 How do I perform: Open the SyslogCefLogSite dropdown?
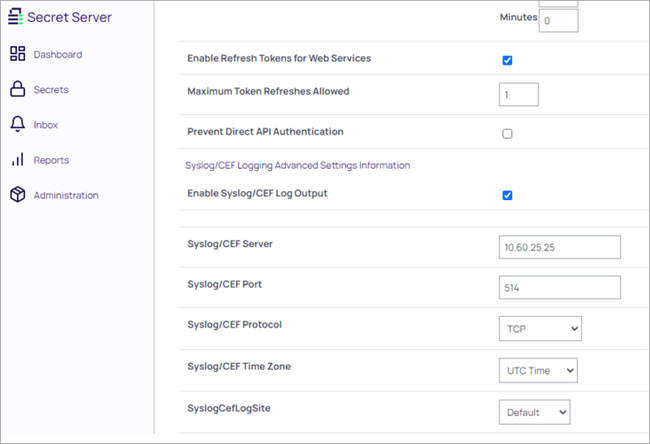point(534,412)
